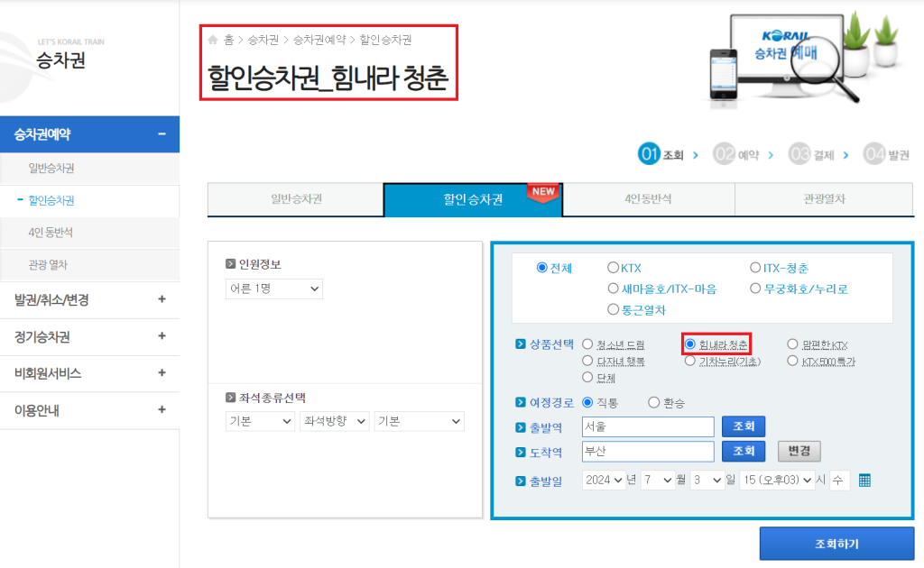
Task: Expand the 발권/취소/변경 menu plus icon
Action: (x=162, y=299)
